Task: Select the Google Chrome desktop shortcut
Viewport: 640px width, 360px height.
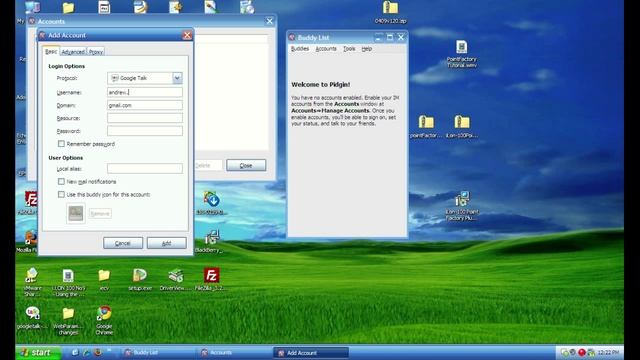Action: tap(104, 320)
